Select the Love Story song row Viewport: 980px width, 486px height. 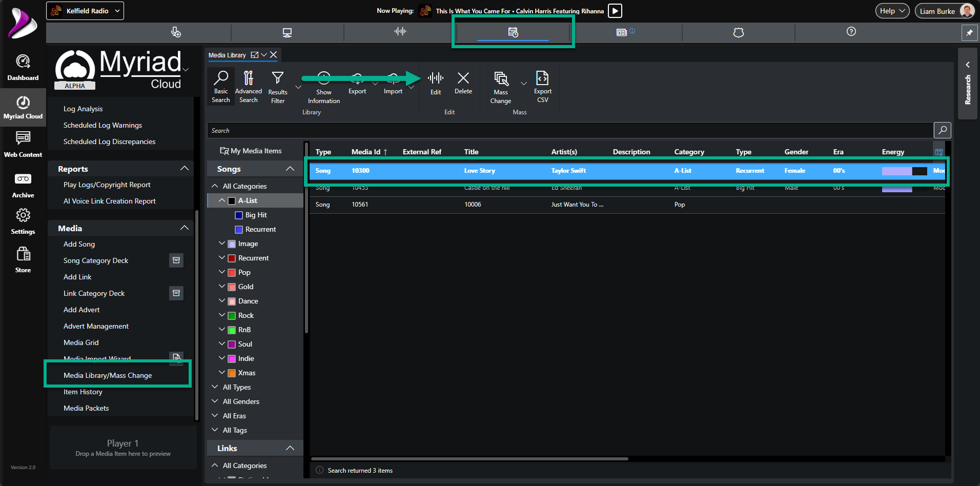click(x=627, y=171)
